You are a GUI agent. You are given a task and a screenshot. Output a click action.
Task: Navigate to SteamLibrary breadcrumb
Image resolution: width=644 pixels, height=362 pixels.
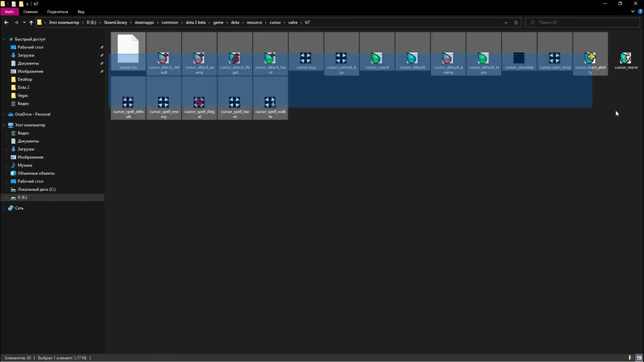coord(116,22)
